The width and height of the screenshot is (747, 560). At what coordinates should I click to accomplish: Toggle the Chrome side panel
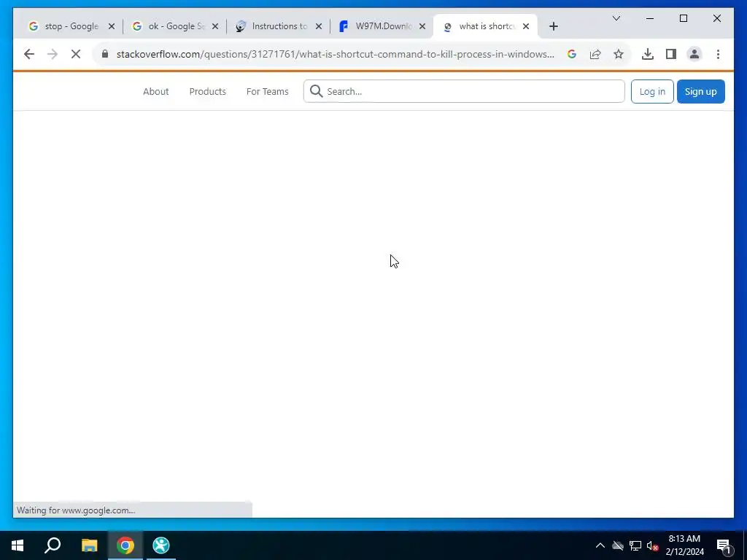pos(671,54)
